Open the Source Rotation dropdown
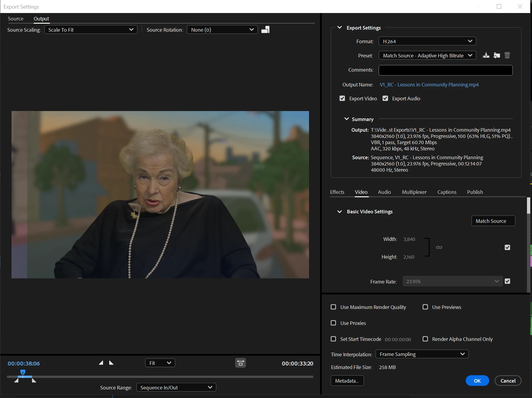This screenshot has width=532, height=398. click(x=222, y=30)
